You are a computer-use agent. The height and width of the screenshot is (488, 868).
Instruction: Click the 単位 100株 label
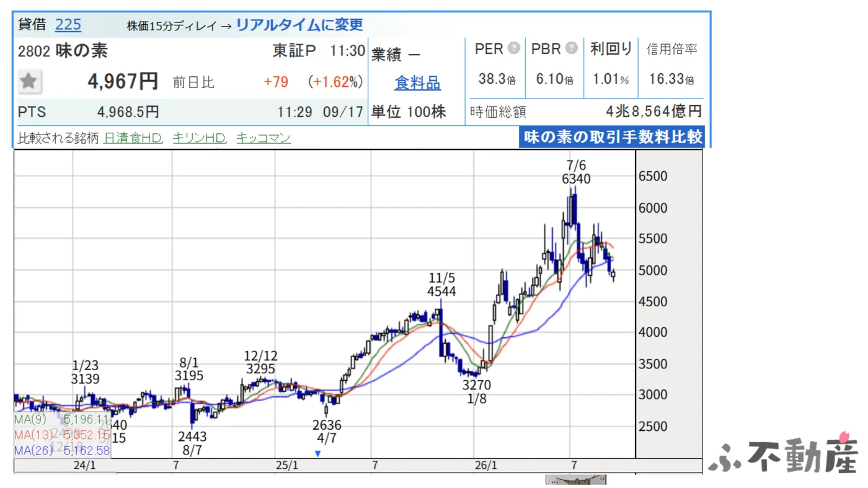click(x=409, y=112)
